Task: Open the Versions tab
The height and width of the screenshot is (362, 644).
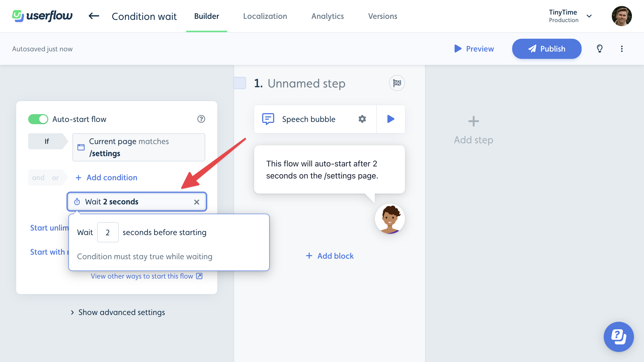Action: tap(383, 16)
